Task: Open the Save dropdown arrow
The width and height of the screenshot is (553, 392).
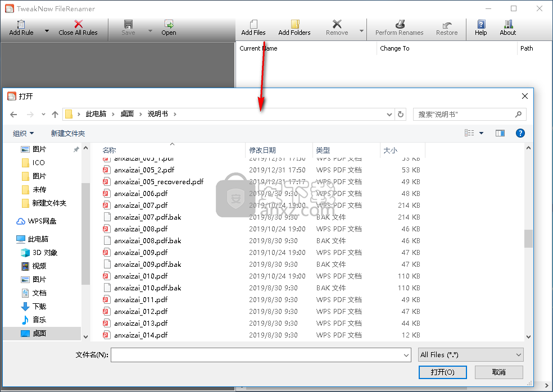Action: (x=150, y=31)
